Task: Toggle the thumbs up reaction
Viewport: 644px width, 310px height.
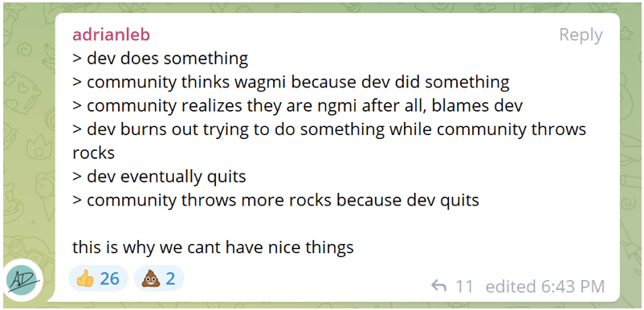Action: (x=98, y=279)
